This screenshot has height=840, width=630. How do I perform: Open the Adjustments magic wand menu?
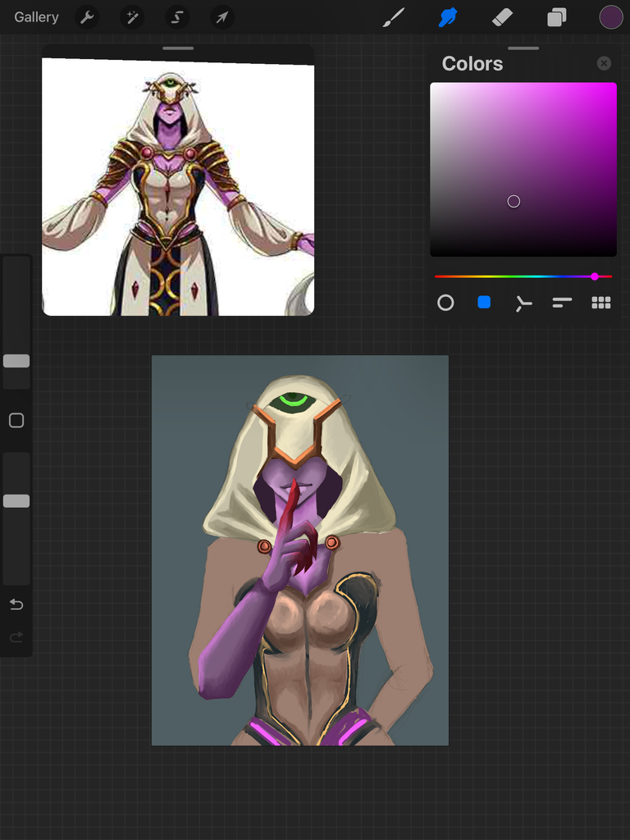click(132, 18)
